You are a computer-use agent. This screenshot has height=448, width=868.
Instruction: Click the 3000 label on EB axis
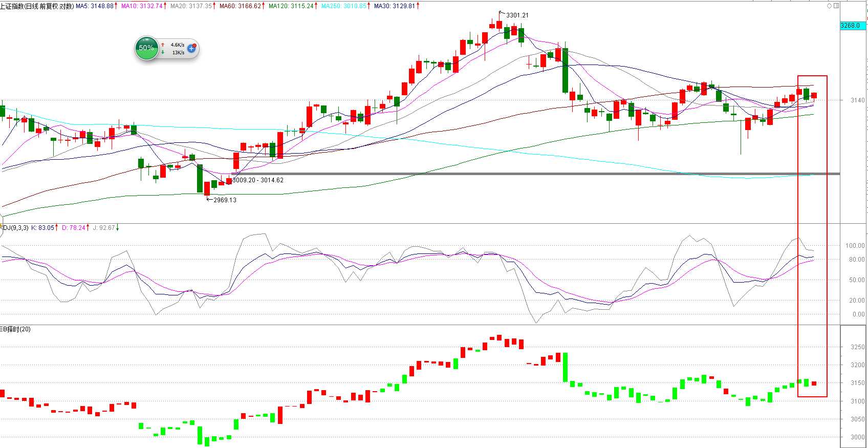(858, 437)
